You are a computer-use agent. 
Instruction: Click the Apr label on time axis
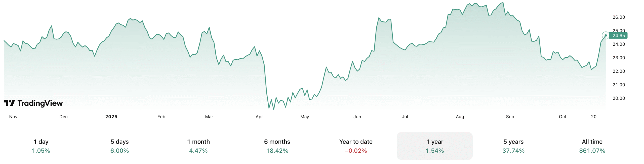tap(259, 117)
